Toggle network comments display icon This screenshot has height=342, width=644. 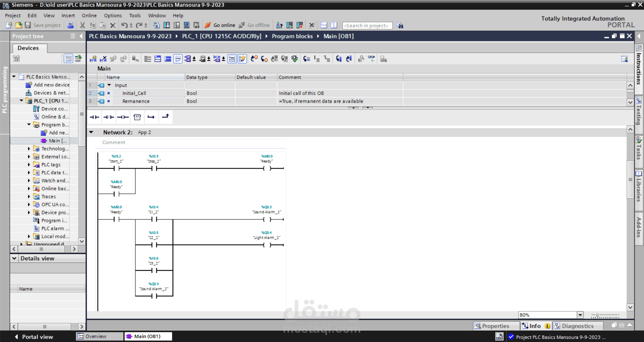click(x=178, y=59)
